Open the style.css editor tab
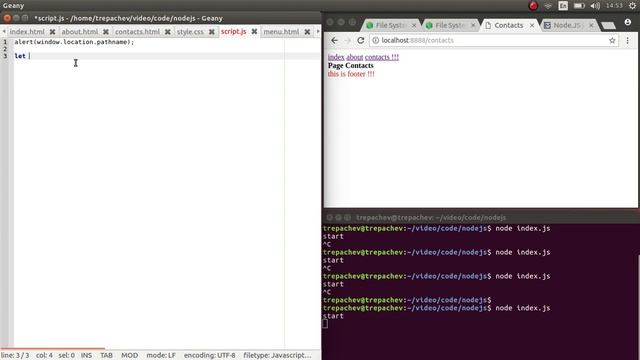The image size is (640, 360). coord(190,31)
